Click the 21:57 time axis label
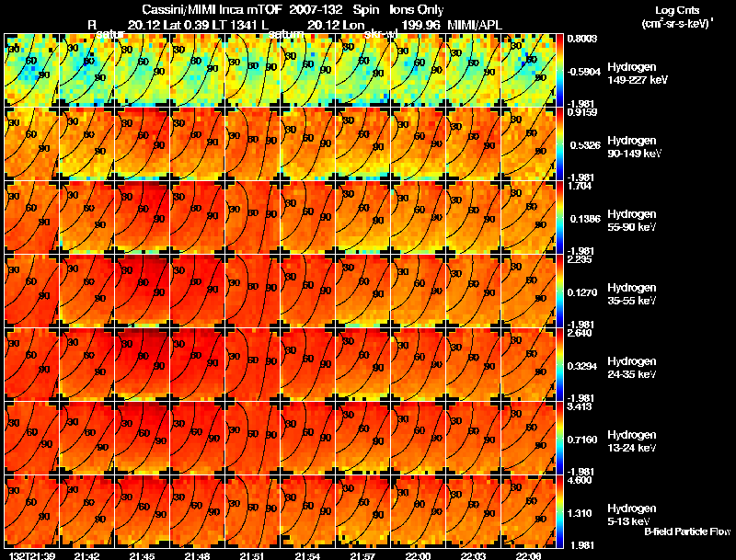The height and width of the screenshot is (560, 736). (362, 555)
